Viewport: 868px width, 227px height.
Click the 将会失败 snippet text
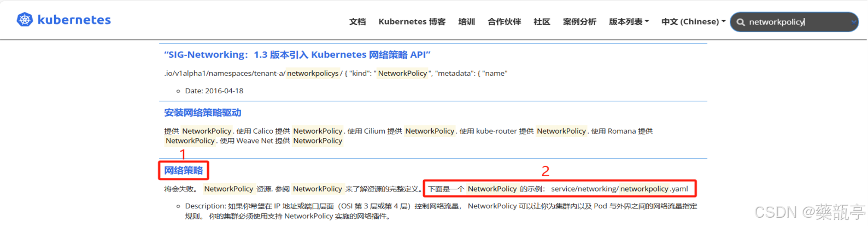point(179,189)
